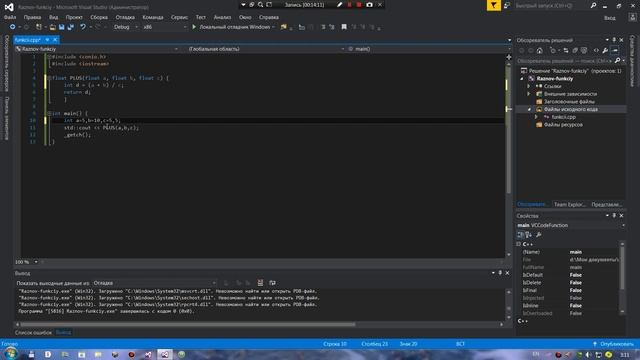Toggle word wrap icon in Output panel
640x360 pixels.
click(x=272, y=282)
